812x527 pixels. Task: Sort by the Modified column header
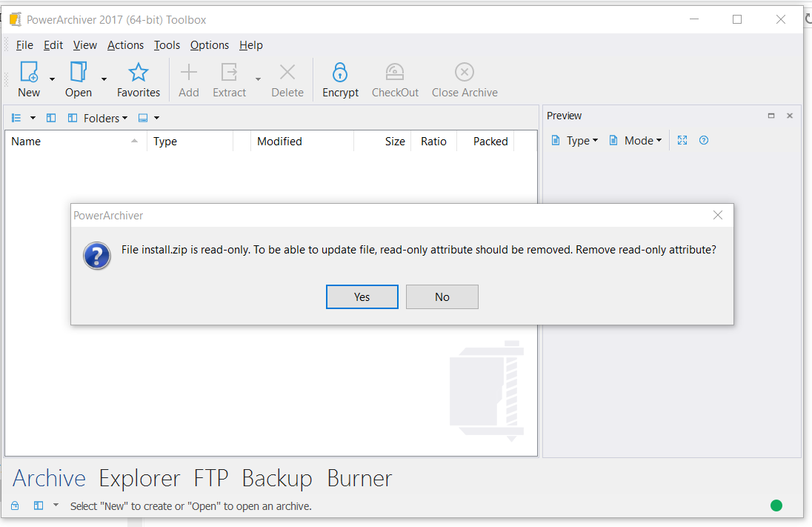(x=302, y=142)
